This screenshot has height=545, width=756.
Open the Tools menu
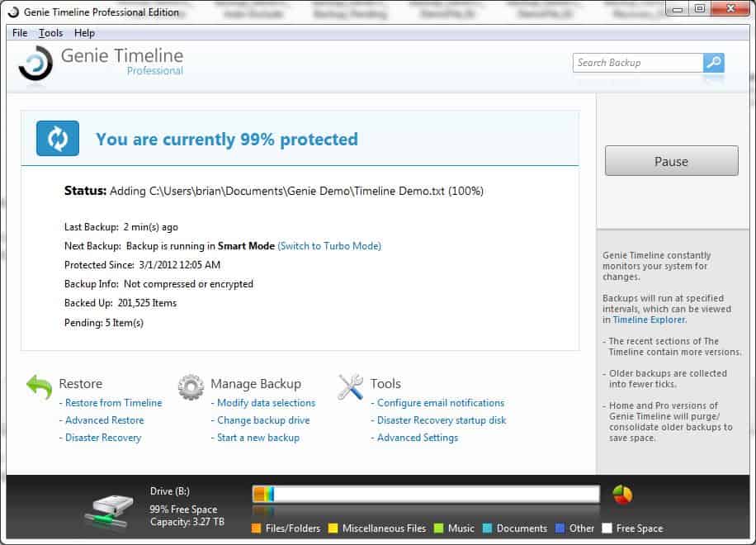click(x=50, y=33)
